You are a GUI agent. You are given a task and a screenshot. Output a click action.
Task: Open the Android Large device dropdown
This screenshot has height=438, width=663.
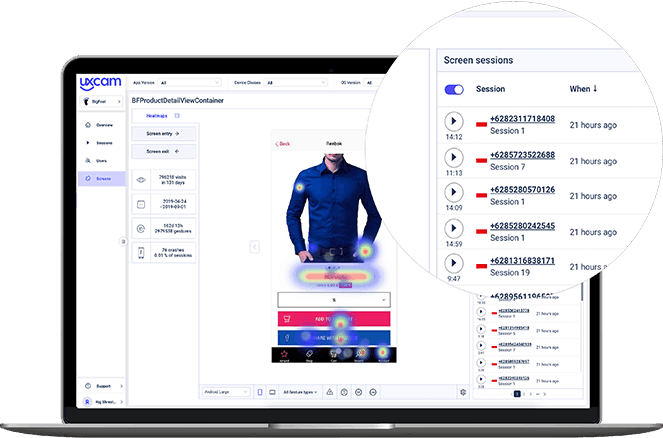(x=225, y=392)
